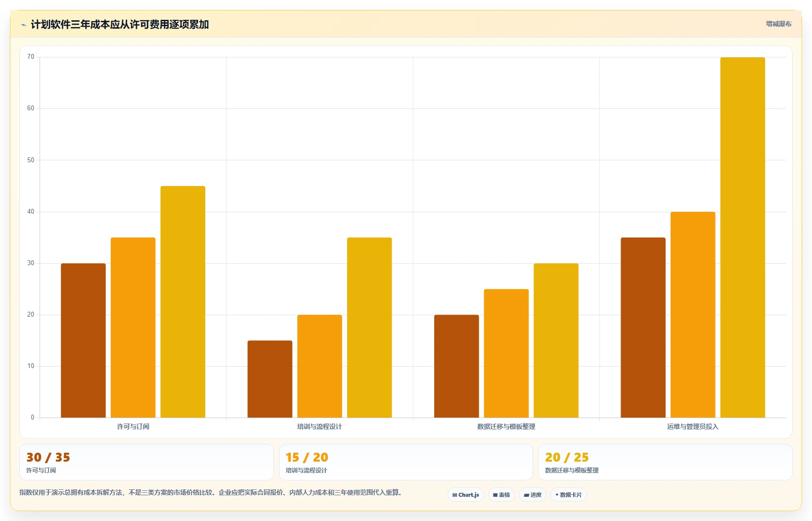This screenshot has height=521, width=812.
Task: Click the orange bar for 数据迁移与模板整理
Action: [506, 353]
